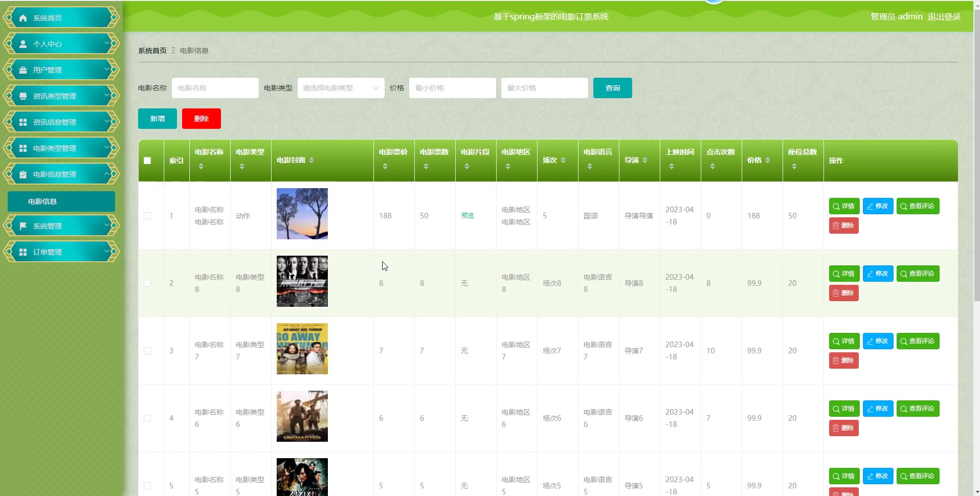Click the home icon beside 系统首页
The width and height of the screenshot is (980, 496).
[23, 18]
